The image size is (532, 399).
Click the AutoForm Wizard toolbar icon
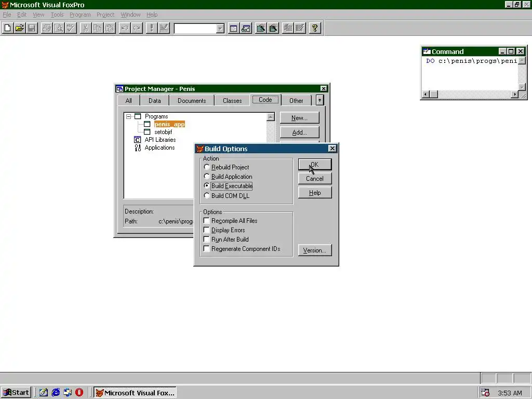[x=288, y=28]
